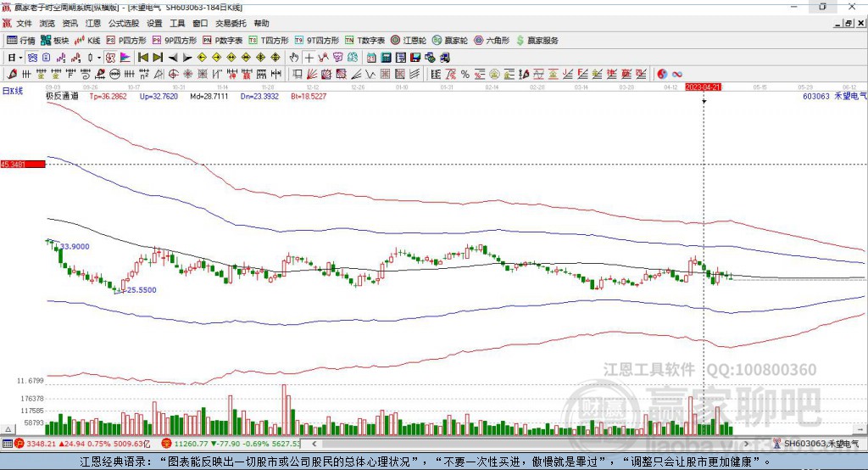Step chart right with black right arrow
The height and width of the screenshot is (470, 868).
[x=187, y=58]
